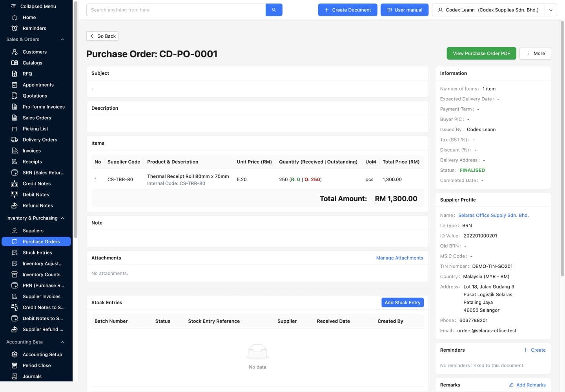Image resolution: width=565 pixels, height=392 pixels.
Task: Open the Picking List page
Action: click(36, 129)
